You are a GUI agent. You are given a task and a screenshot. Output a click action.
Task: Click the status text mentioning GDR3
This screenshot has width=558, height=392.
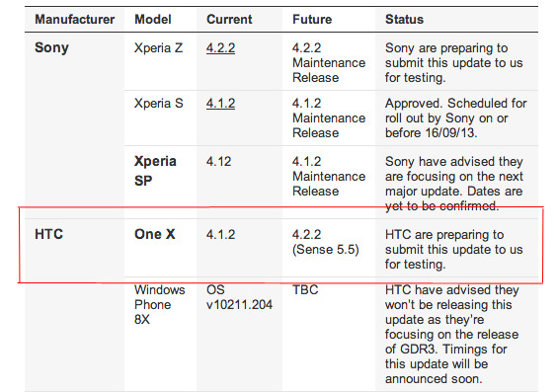click(452, 335)
